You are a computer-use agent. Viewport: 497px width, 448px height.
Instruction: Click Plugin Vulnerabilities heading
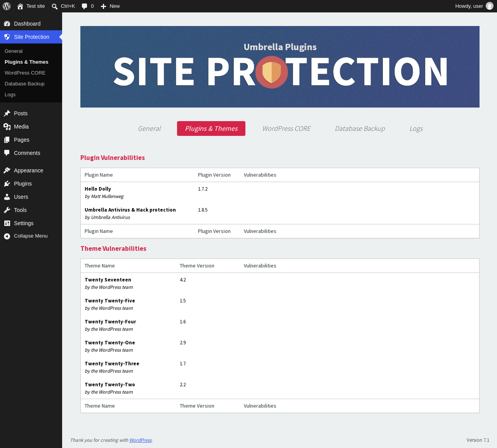113,158
